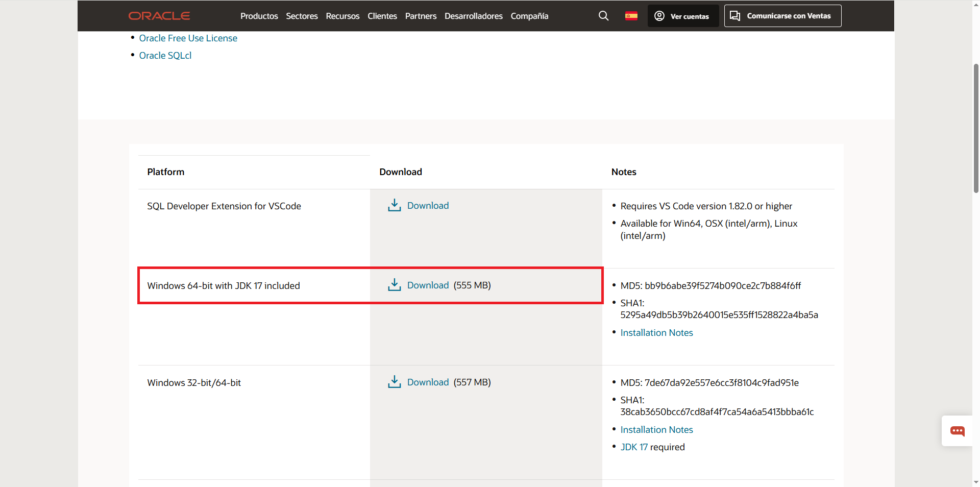Open the Productos menu
Image resolution: width=980 pixels, height=487 pixels.
tap(259, 16)
